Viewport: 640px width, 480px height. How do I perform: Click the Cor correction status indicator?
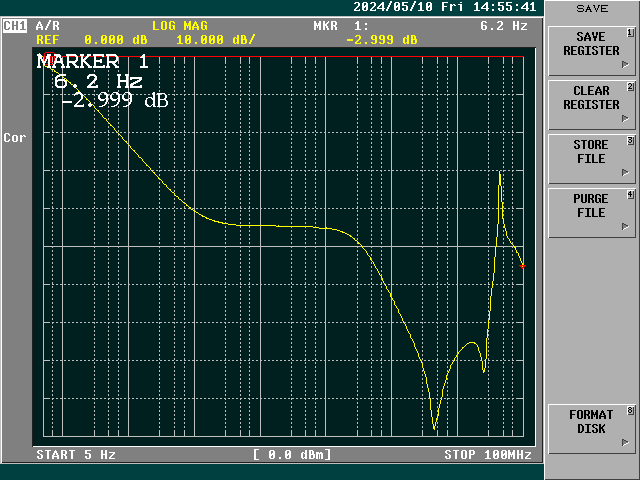point(15,138)
